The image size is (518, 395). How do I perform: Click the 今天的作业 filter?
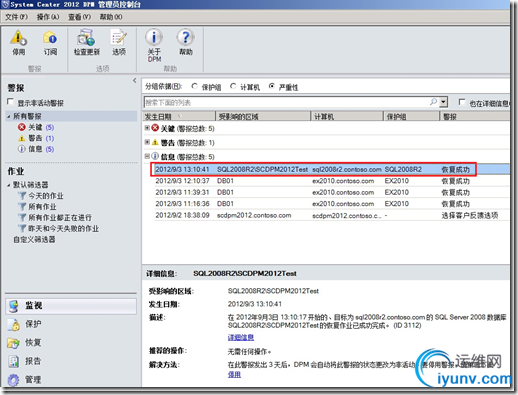coord(41,196)
